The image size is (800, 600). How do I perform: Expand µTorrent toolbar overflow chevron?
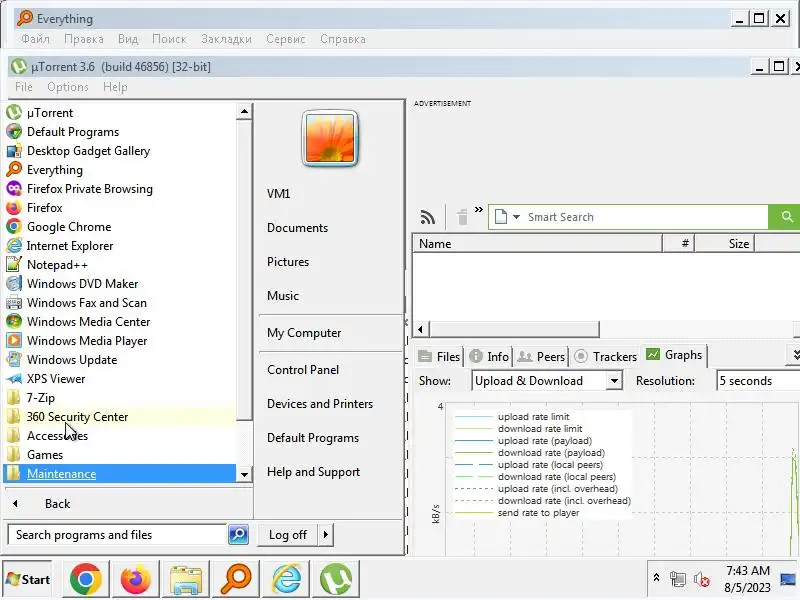pos(479,209)
